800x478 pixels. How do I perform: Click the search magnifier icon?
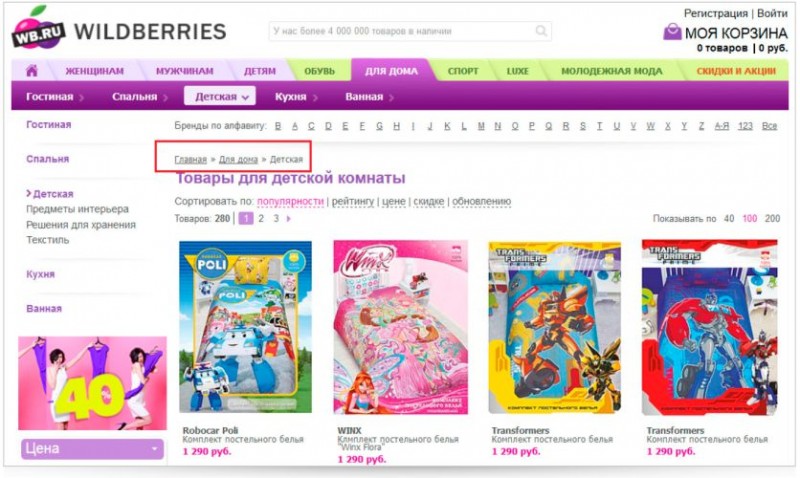point(541,31)
